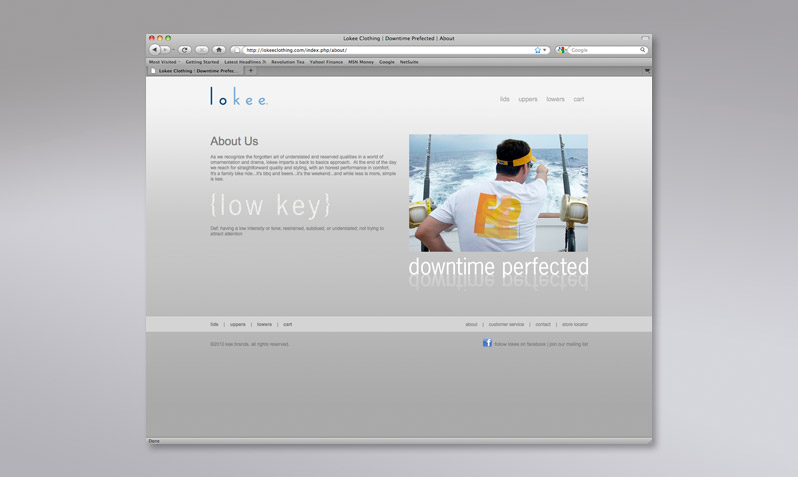The height and width of the screenshot is (477, 798).
Task: Click the cart link in the footer
Action: point(288,324)
